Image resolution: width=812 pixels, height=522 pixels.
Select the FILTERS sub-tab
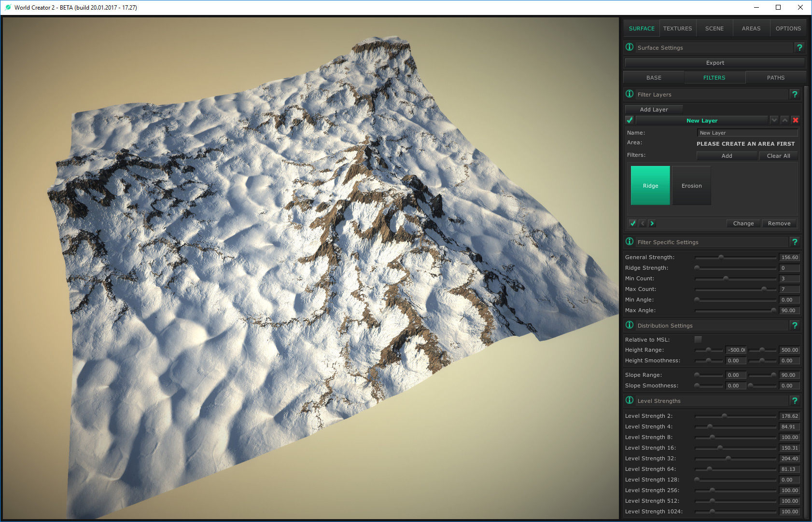point(714,78)
